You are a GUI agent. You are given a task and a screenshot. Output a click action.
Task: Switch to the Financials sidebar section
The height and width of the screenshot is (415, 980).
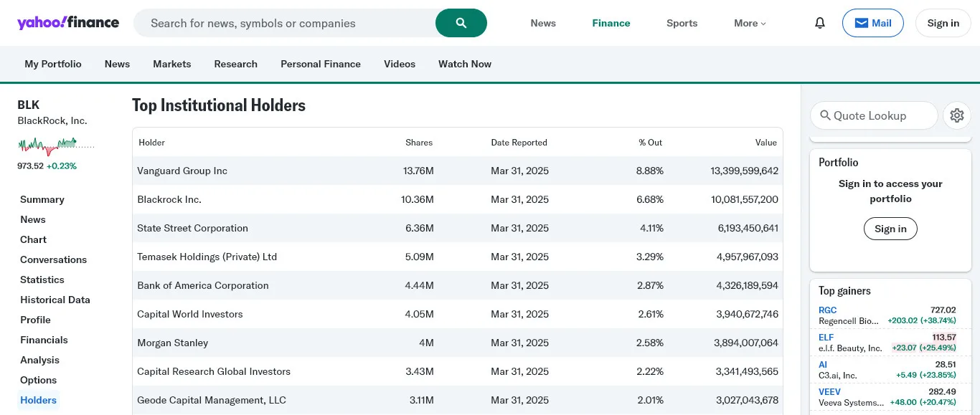click(x=44, y=340)
